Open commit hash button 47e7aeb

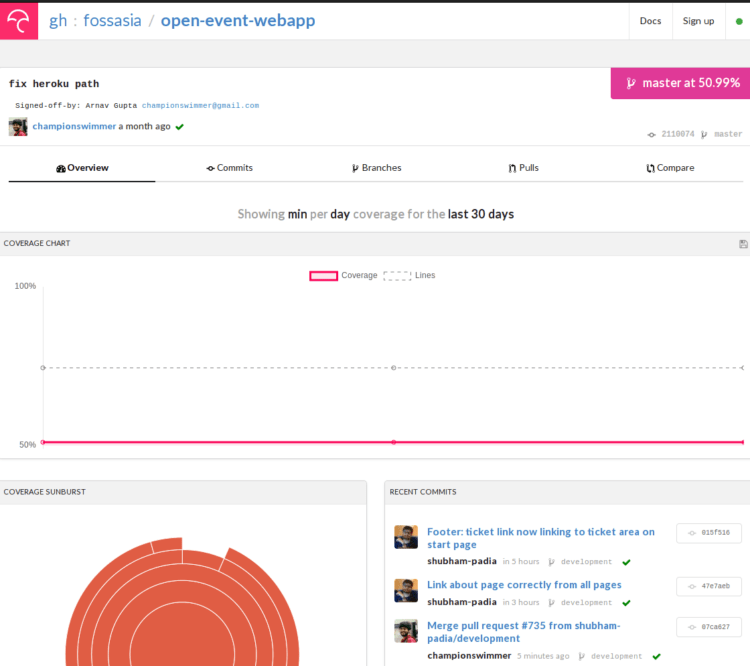[x=709, y=586]
